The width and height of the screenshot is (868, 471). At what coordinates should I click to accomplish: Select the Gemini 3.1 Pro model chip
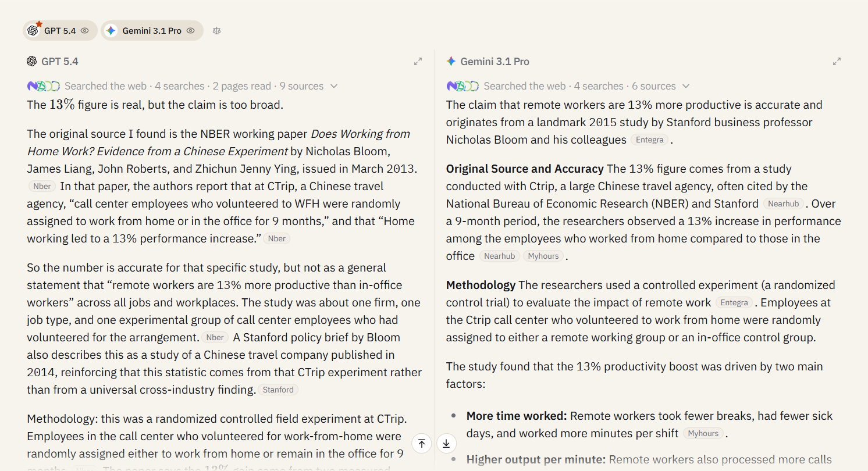152,31
